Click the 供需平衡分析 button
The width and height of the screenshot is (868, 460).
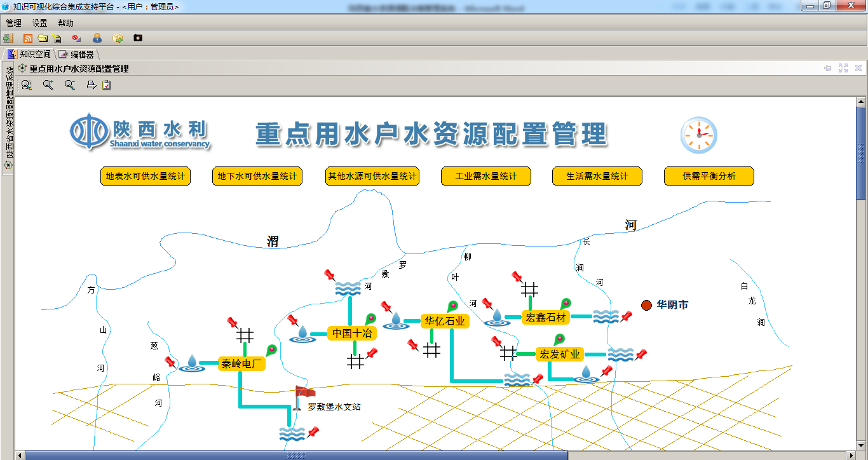[x=709, y=177]
